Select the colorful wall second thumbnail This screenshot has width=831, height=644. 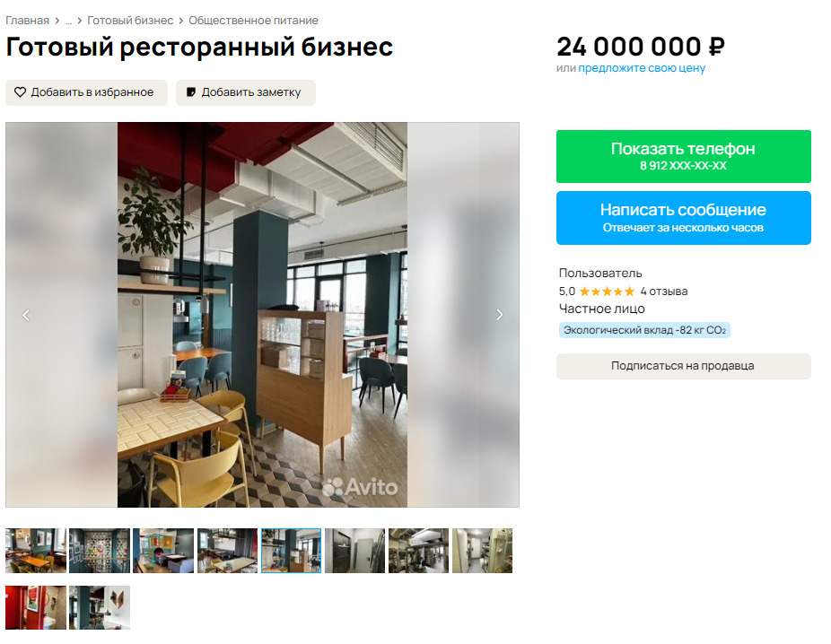coord(100,550)
